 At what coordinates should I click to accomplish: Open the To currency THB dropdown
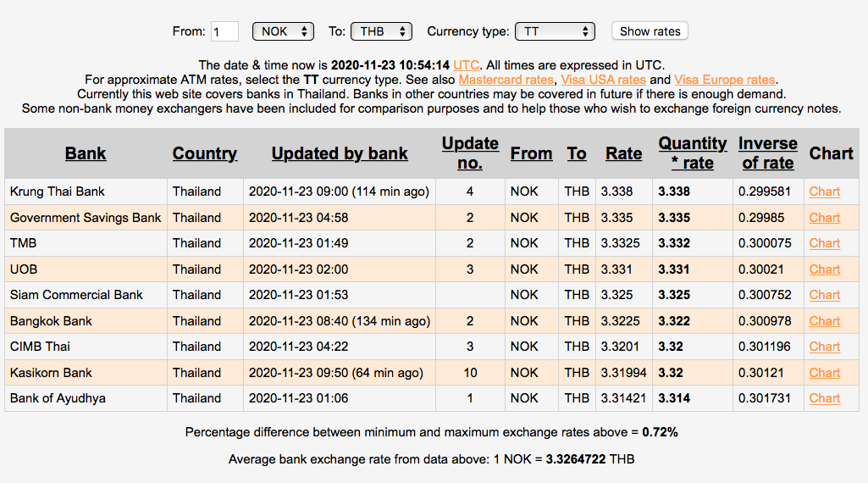[381, 31]
